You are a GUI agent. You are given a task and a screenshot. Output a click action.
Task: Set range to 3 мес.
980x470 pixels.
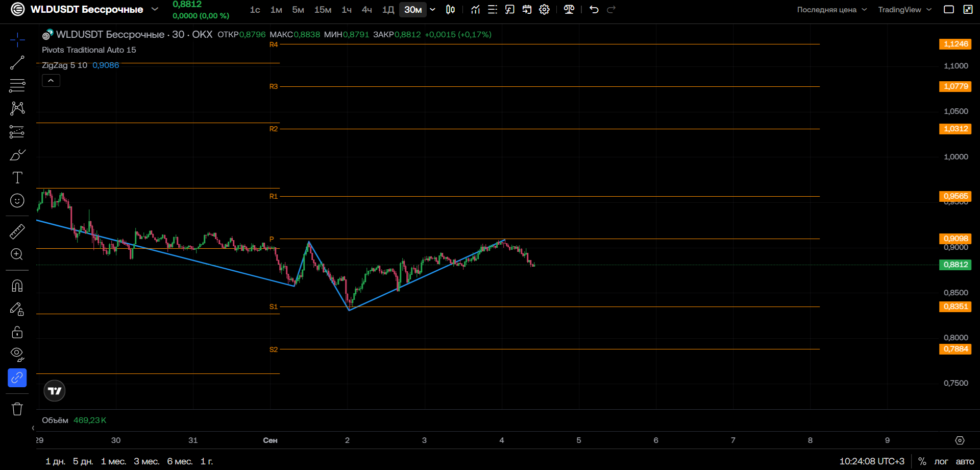click(146, 461)
